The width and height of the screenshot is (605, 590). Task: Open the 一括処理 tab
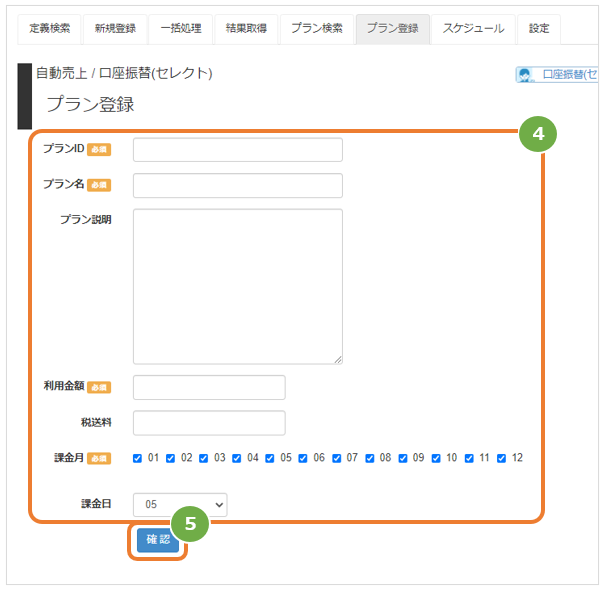pos(181,29)
